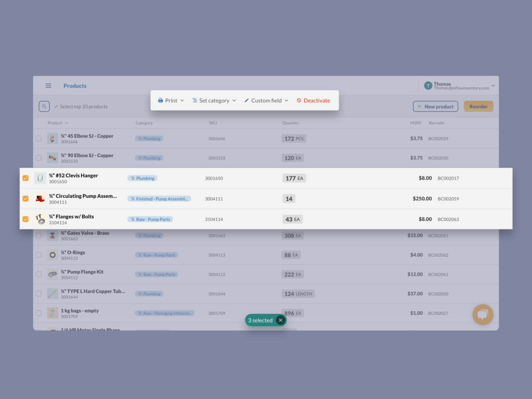Click the Deactivate prohibition icon
532x399 pixels.
point(299,100)
